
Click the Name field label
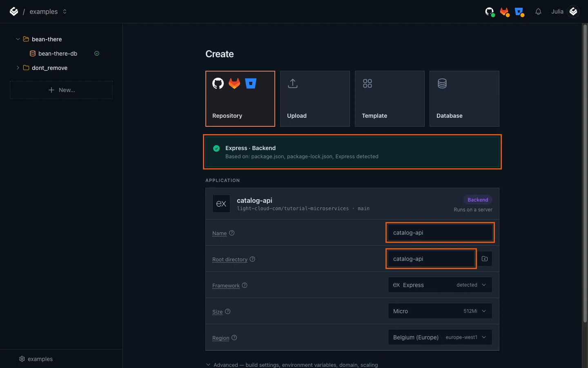(219, 233)
